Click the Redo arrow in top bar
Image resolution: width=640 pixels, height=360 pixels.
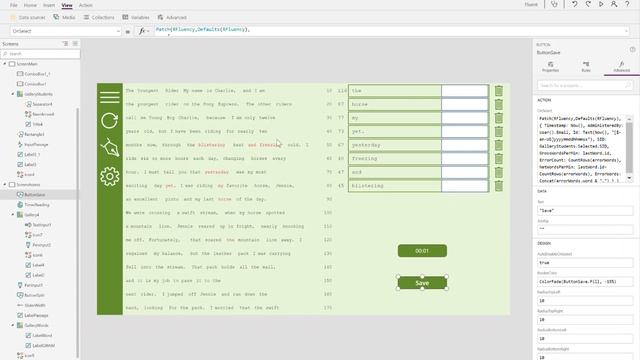pos(588,4)
